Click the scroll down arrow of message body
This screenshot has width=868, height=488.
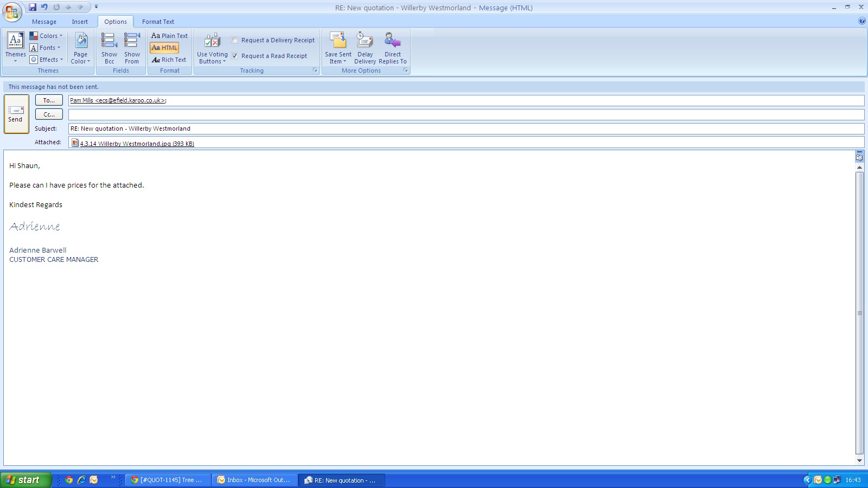tap(859, 460)
